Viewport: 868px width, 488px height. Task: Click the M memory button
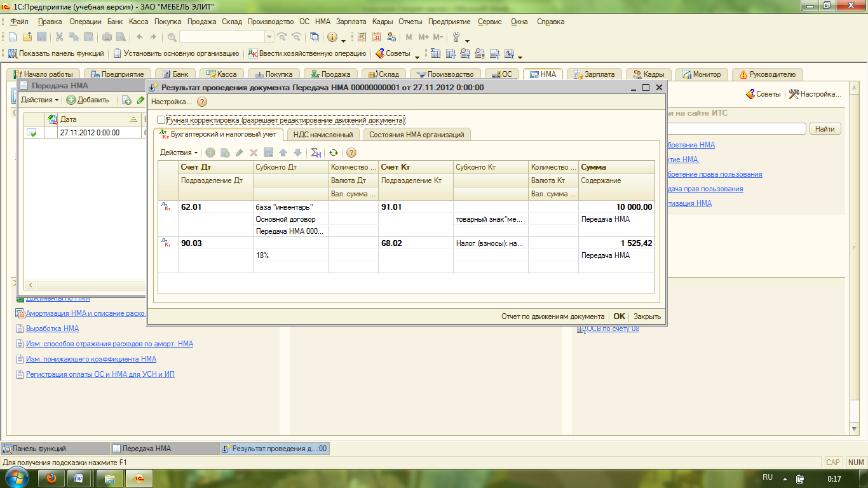click(409, 37)
